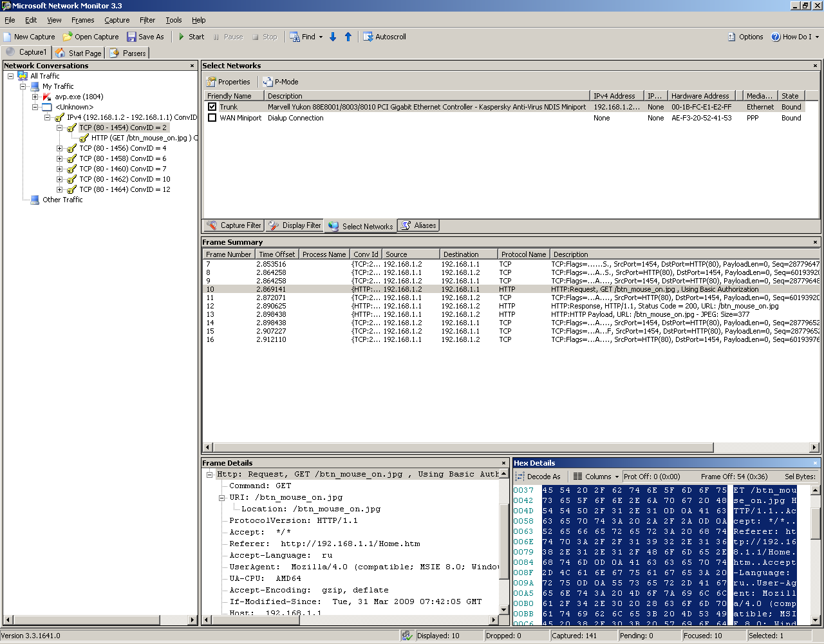Viewport: 824px width, 644px height.
Task: Open the Find dropdown arrow
Action: (321, 37)
